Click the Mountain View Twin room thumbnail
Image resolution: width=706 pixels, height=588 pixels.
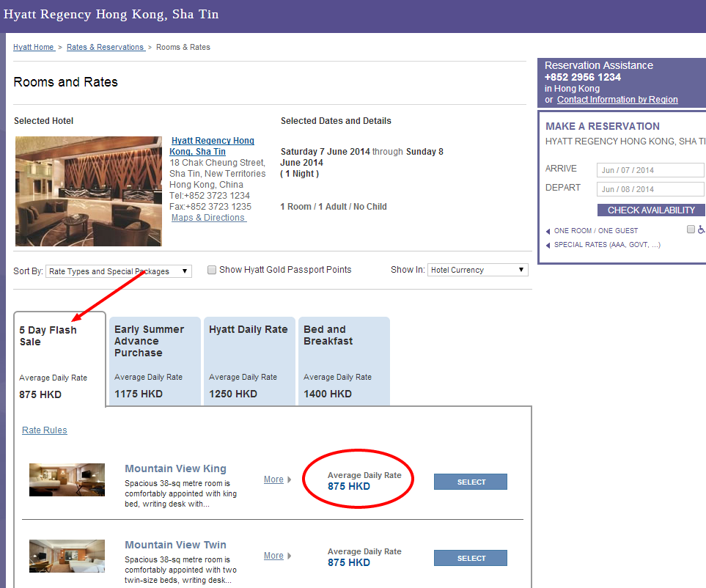click(67, 556)
